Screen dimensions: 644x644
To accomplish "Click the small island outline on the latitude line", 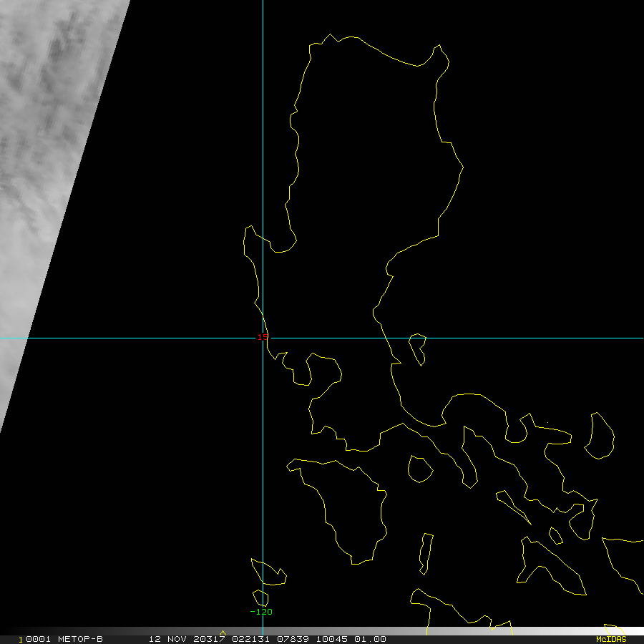I will tap(418, 346).
